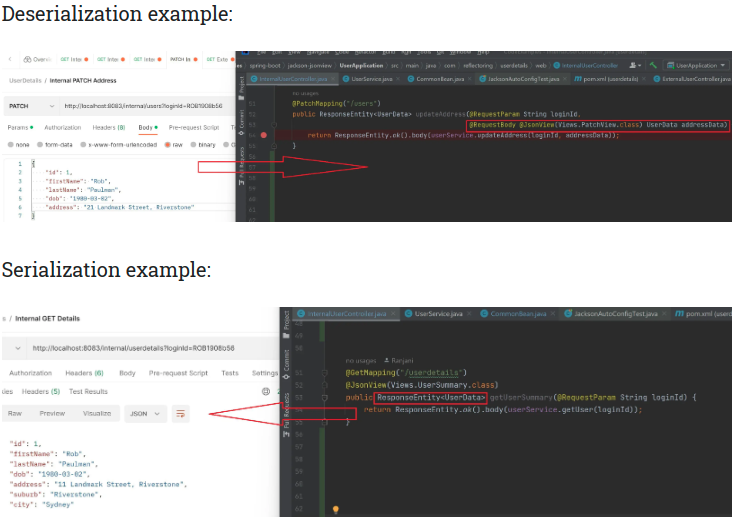Open Params tab in PATCH request
The image size is (741, 524).
point(20,128)
